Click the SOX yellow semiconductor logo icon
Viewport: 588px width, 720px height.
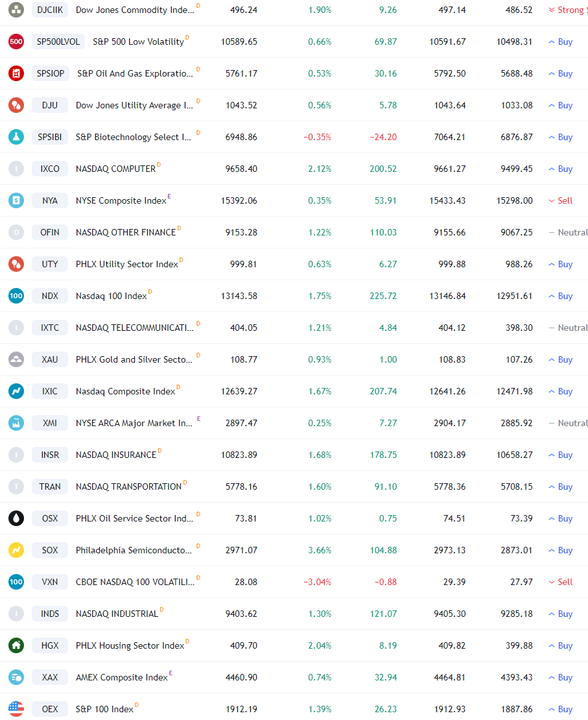[16, 550]
